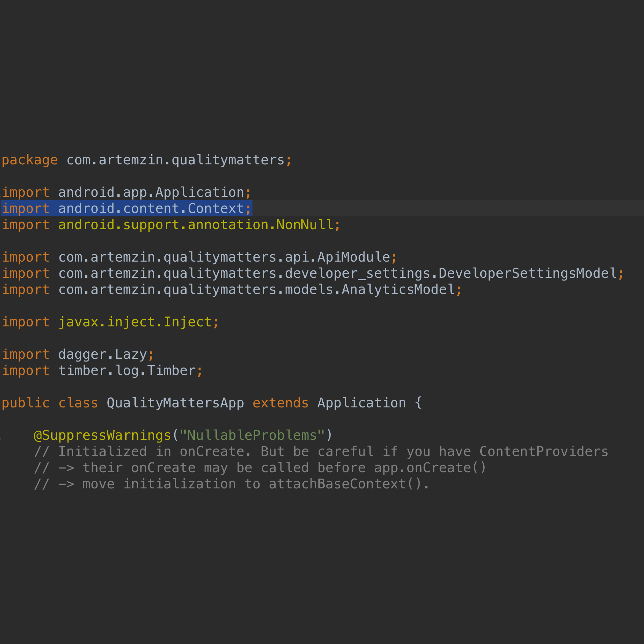Click the class name QualityMattersApp
Viewport: 644px width, 644px height.
coord(175,403)
